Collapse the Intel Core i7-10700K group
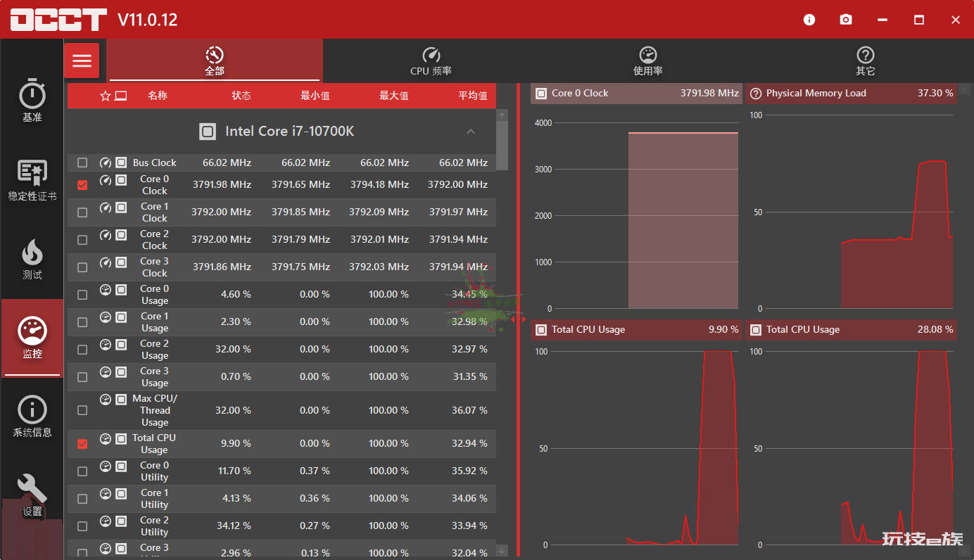Image resolution: width=974 pixels, height=560 pixels. point(471,132)
